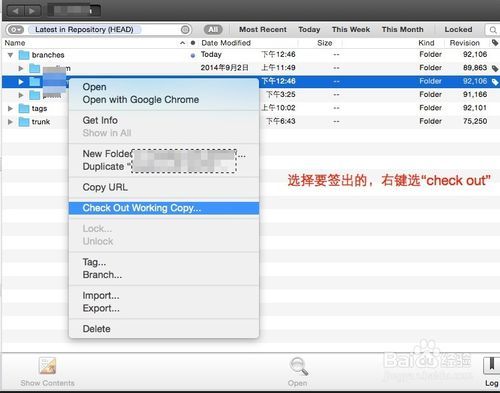Screen dimensions: 500x393
Task: Expand the third subfolder under branches
Action: coord(21,95)
